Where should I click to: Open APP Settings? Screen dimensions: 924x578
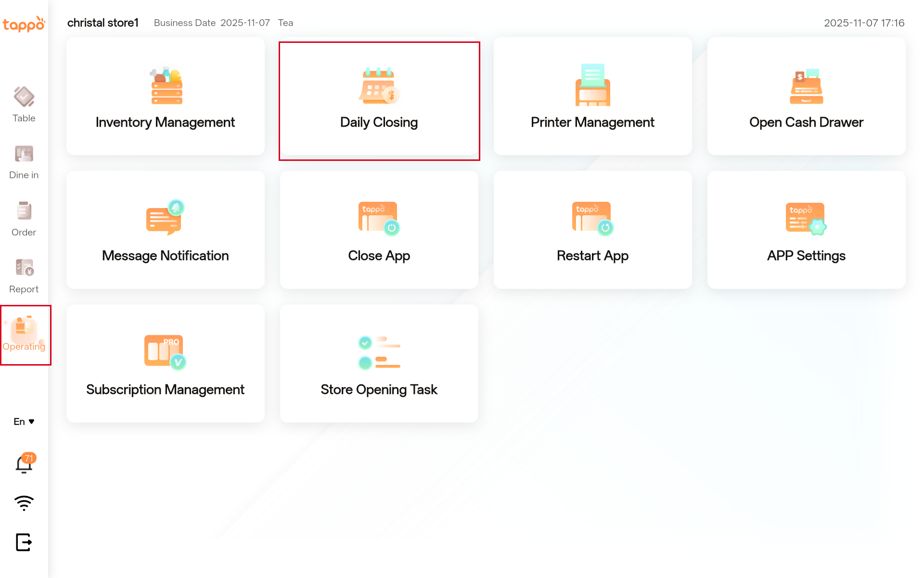[x=806, y=230]
